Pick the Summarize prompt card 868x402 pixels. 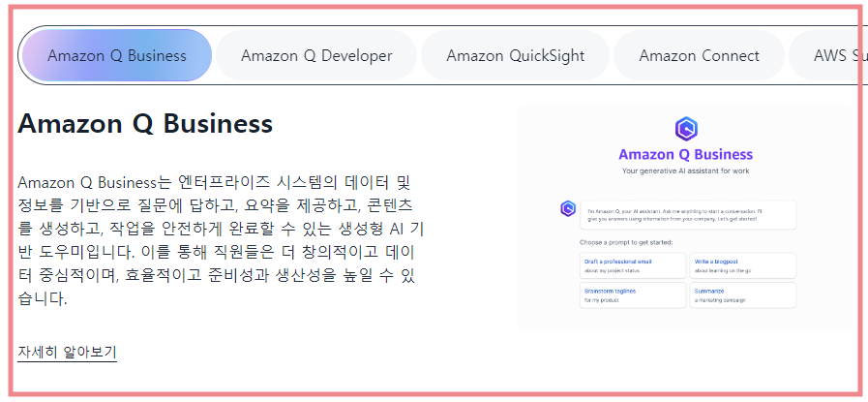click(742, 295)
